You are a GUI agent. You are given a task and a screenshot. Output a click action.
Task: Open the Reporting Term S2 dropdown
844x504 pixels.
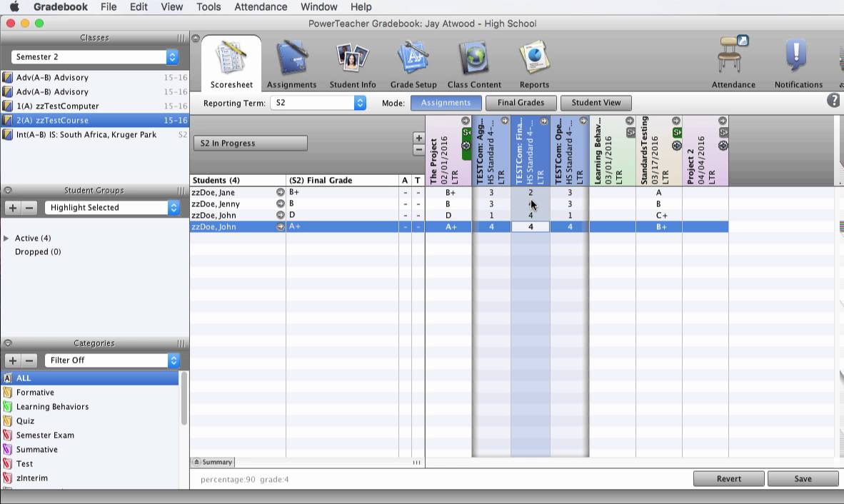[318, 103]
